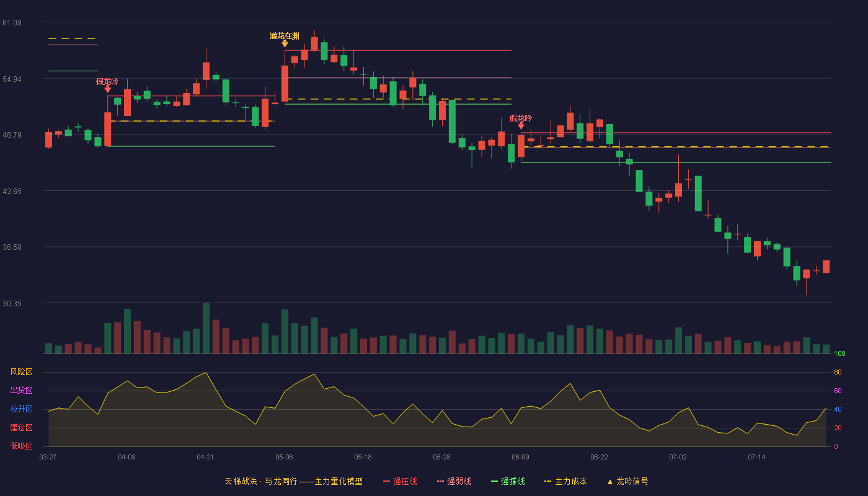
Task: Click the first 假龙吟 red arrow near 04-09
Action: (107, 89)
